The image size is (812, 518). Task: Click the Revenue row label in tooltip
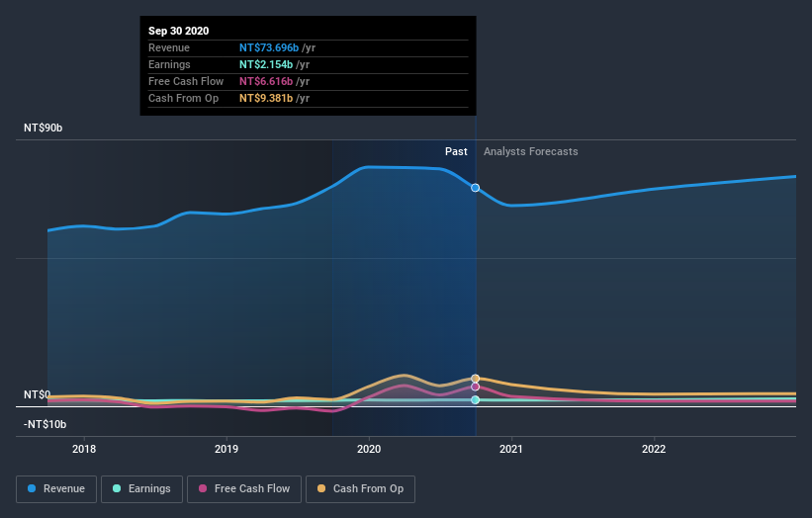[169, 47]
